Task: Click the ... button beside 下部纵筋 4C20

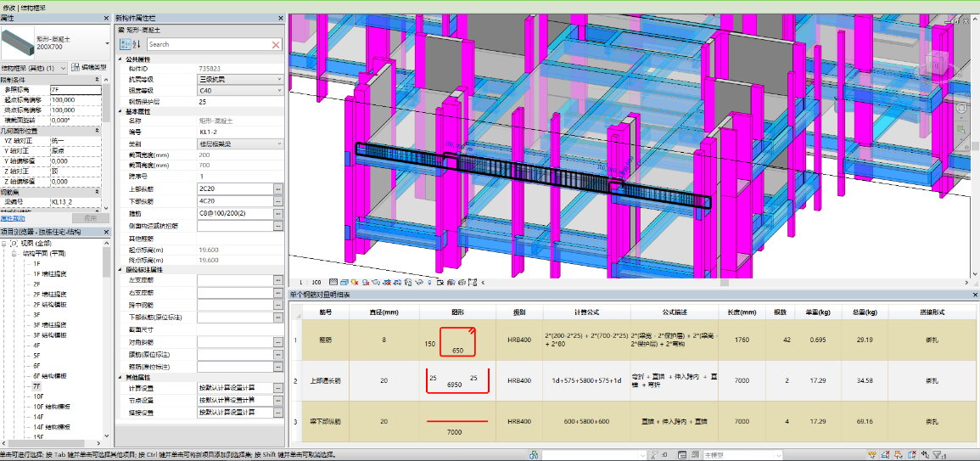Action: 278,201
